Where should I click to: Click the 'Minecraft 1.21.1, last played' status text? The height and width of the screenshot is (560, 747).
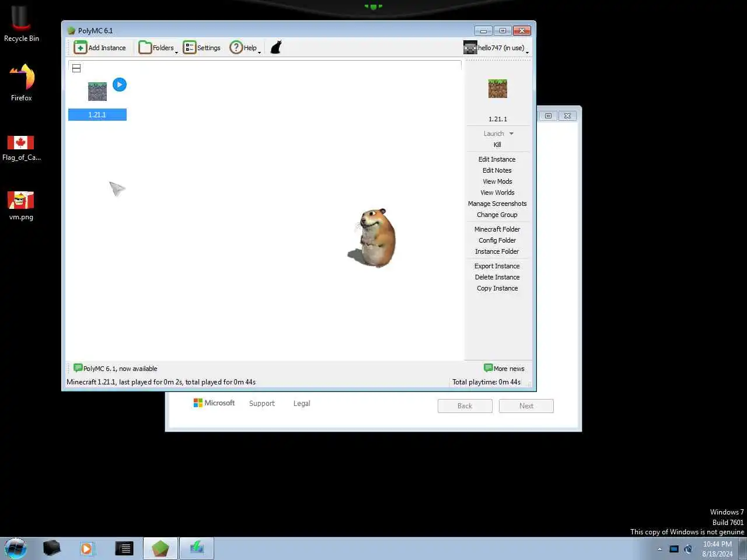click(161, 382)
